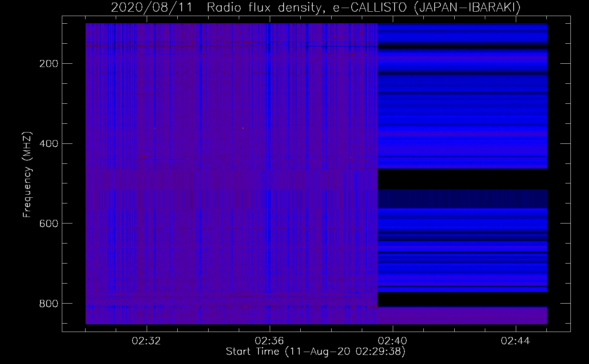
Task: Click the 'Start Time (11-Aug-20 02:29:38)' axis label
Action: tap(316, 352)
